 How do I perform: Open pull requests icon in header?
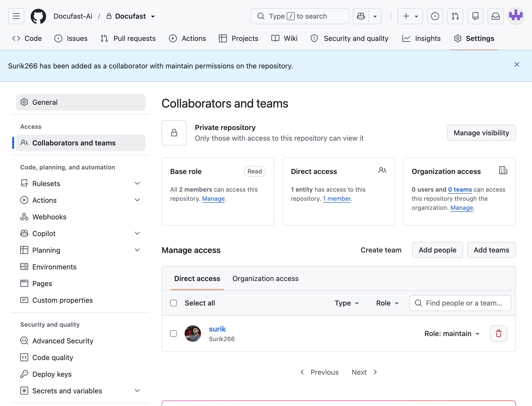coord(455,16)
